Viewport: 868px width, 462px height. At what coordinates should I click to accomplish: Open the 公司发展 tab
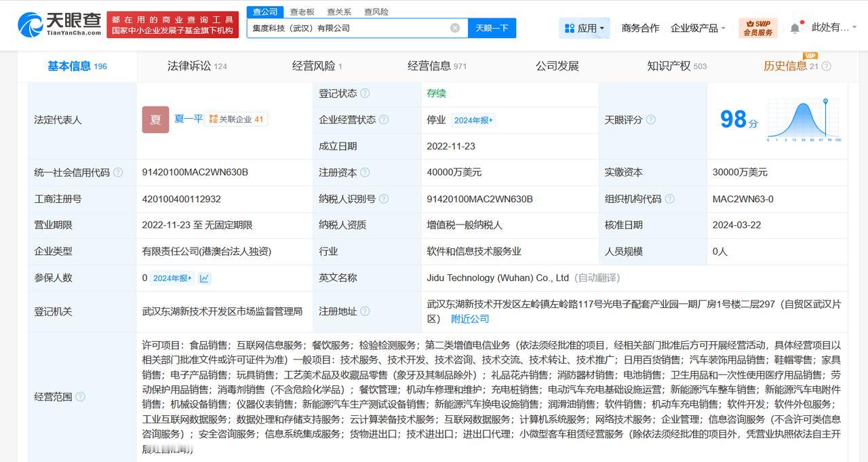(557, 66)
